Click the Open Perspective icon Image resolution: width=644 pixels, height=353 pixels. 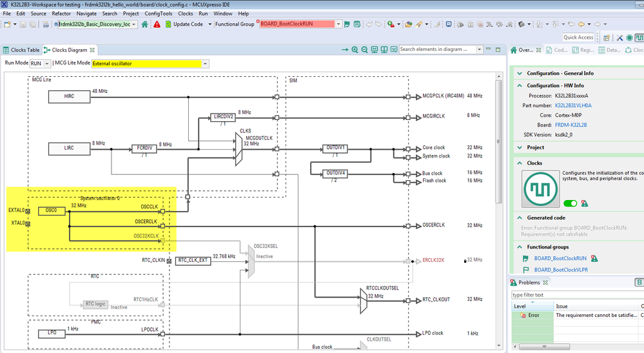[x=607, y=38]
